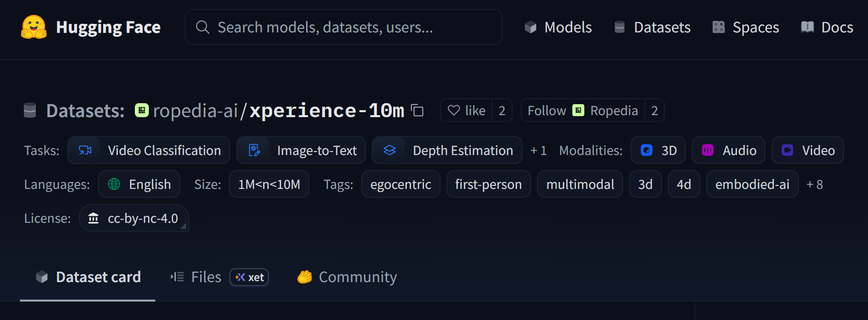Select the English language tag
The width and height of the screenshot is (868, 320).
tap(139, 184)
